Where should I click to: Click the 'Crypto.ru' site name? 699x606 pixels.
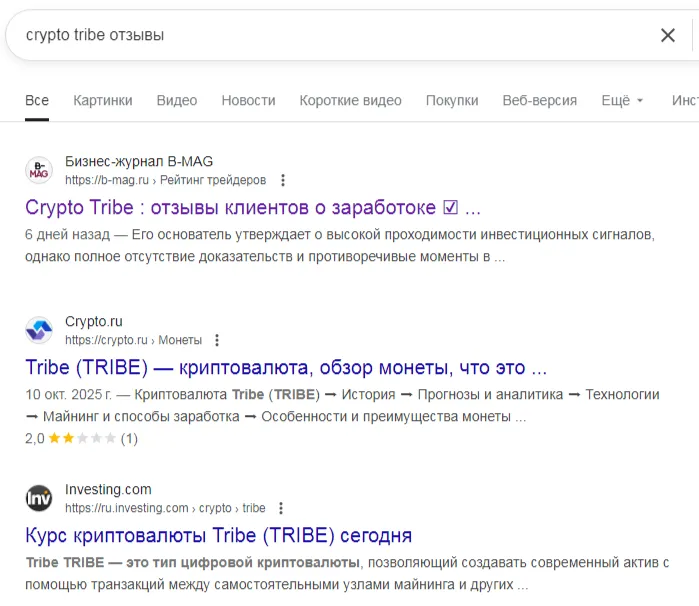(94, 322)
